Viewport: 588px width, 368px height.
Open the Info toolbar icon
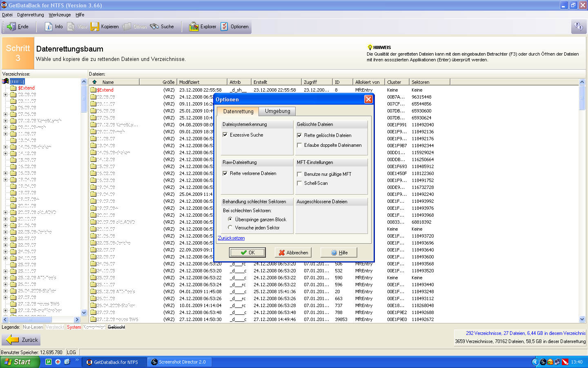54,27
